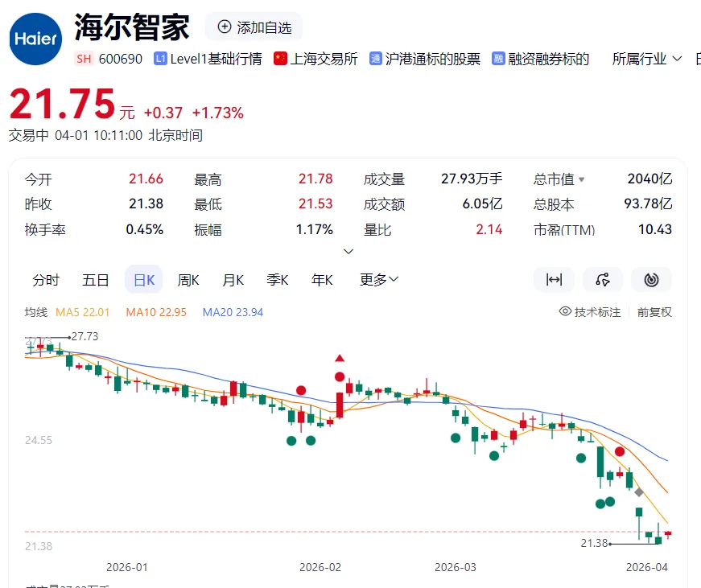Open 前复权 adjustment selector

click(x=654, y=312)
